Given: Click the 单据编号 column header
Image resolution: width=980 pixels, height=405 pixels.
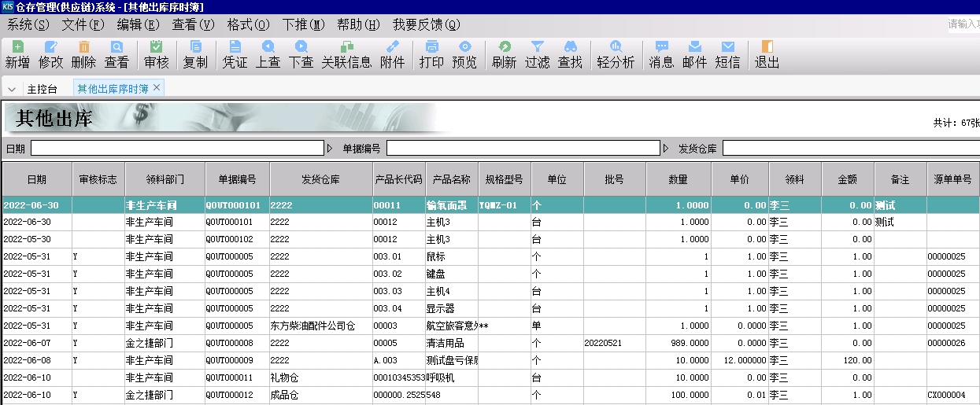Looking at the screenshot, I should [238, 179].
